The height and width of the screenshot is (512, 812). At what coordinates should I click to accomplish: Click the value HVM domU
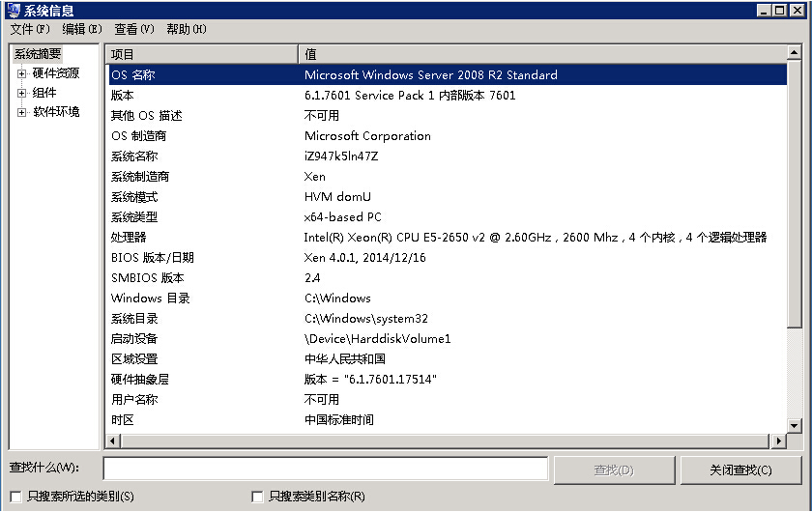point(337,197)
